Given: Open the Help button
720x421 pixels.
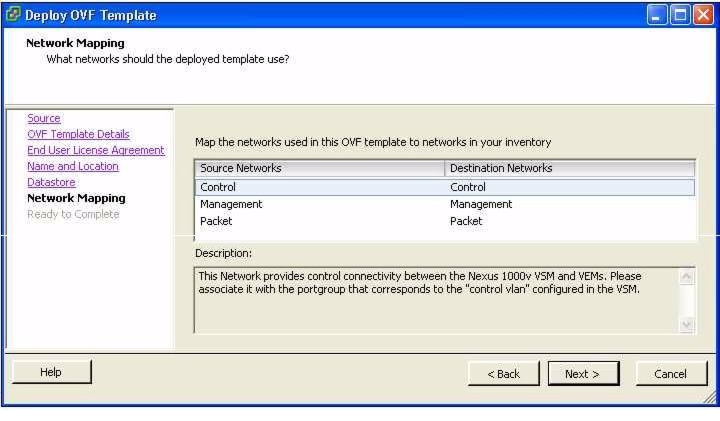Looking at the screenshot, I should point(51,372).
